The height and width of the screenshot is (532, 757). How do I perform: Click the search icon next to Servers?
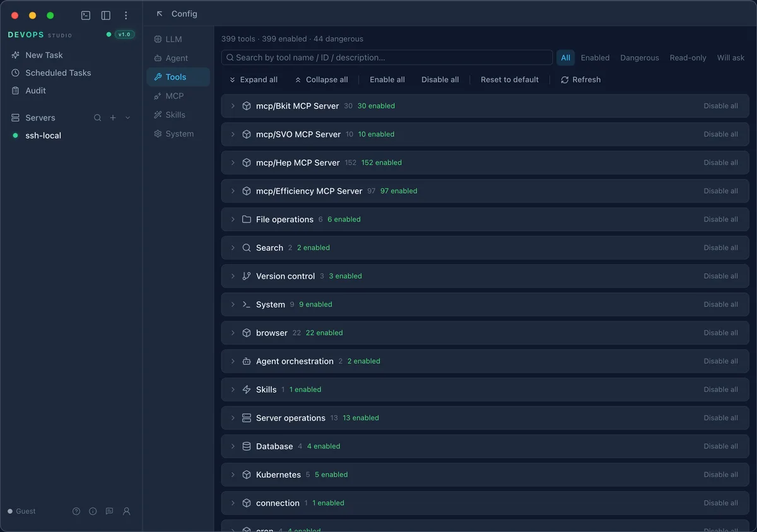[97, 118]
